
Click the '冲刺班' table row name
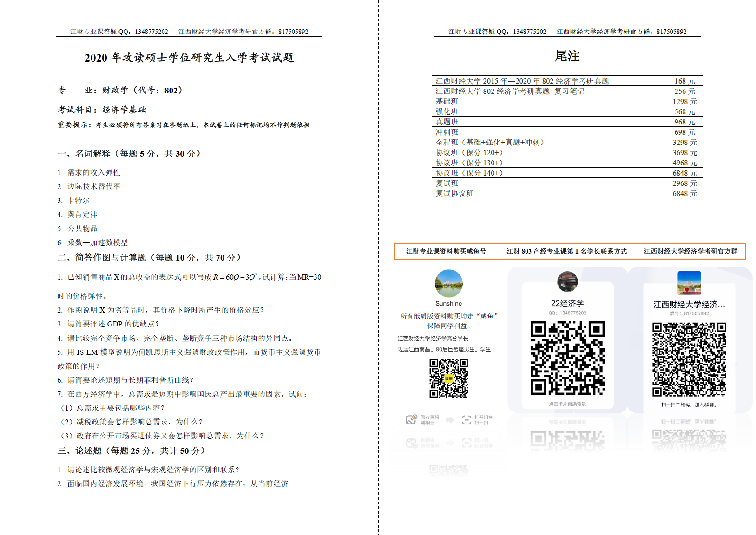click(x=447, y=132)
